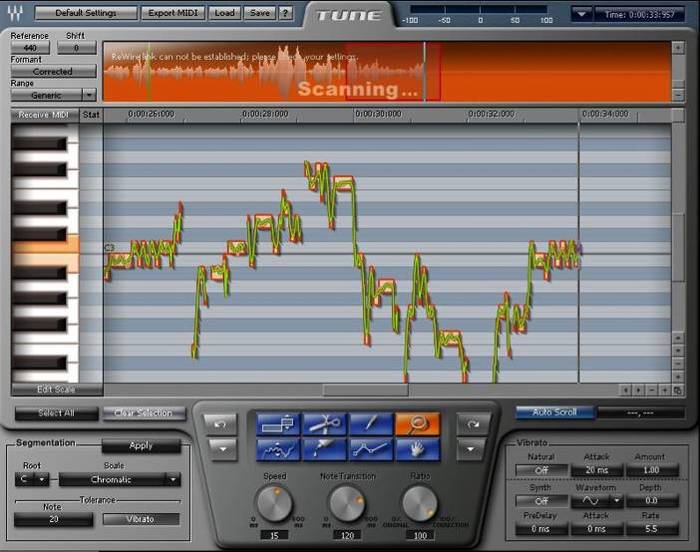
Task: Select the Curve tool
Action: pos(278,450)
